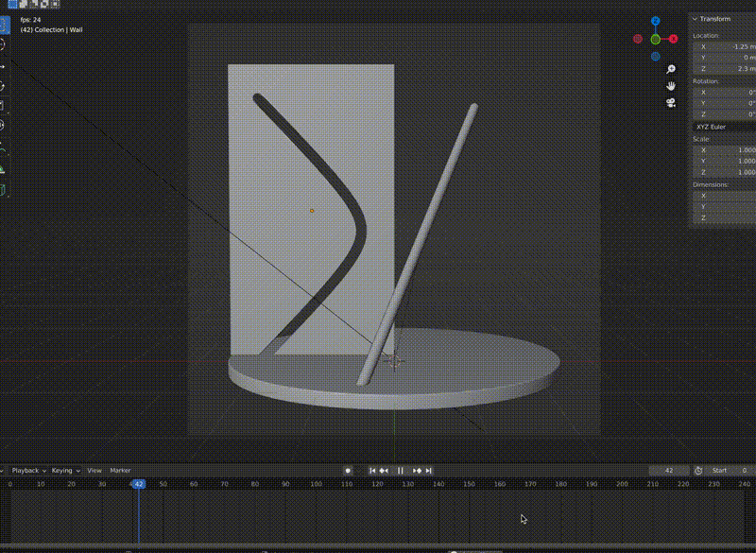Click the green Y axis gizmo circle
This screenshot has width=756, height=553.
click(x=655, y=40)
